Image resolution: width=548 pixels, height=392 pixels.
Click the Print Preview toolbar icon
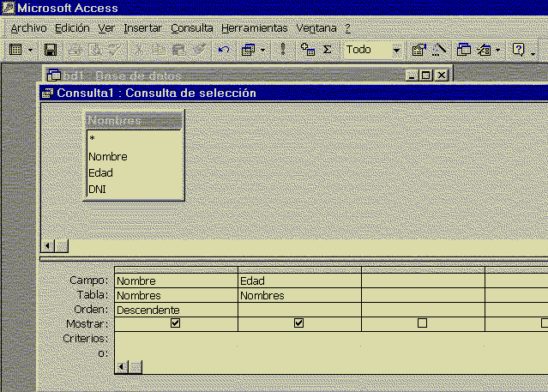click(94, 50)
